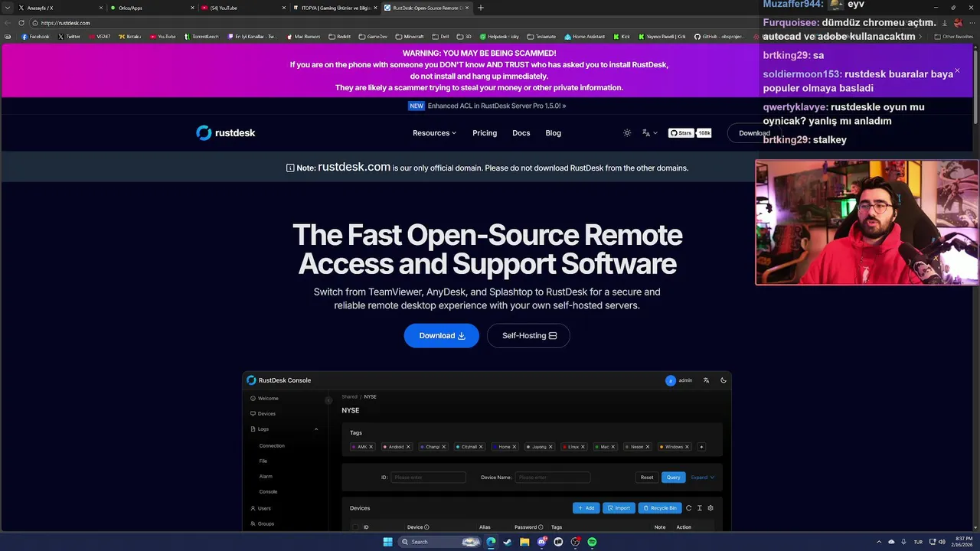Click the ID input field in console

[x=428, y=478]
